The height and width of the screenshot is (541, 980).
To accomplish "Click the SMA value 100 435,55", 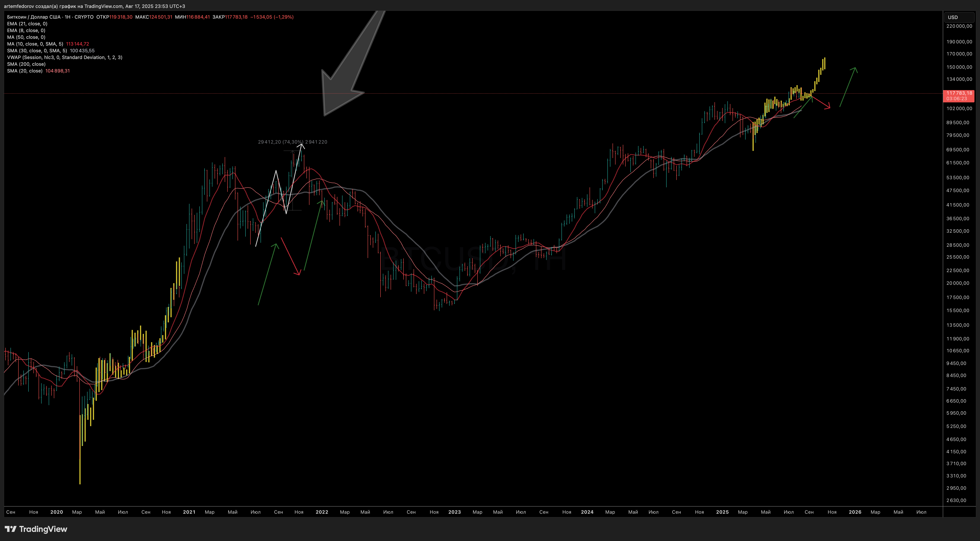I will [82, 51].
